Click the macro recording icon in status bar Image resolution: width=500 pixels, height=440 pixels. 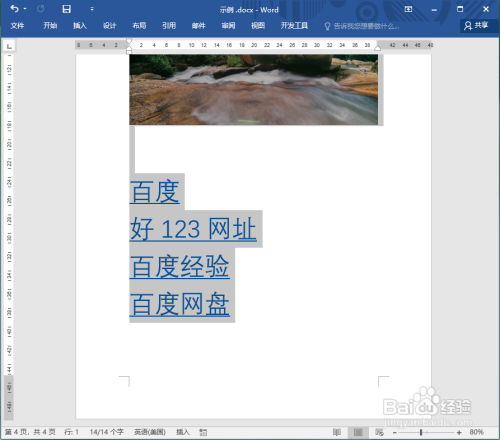pyautogui.click(x=203, y=433)
